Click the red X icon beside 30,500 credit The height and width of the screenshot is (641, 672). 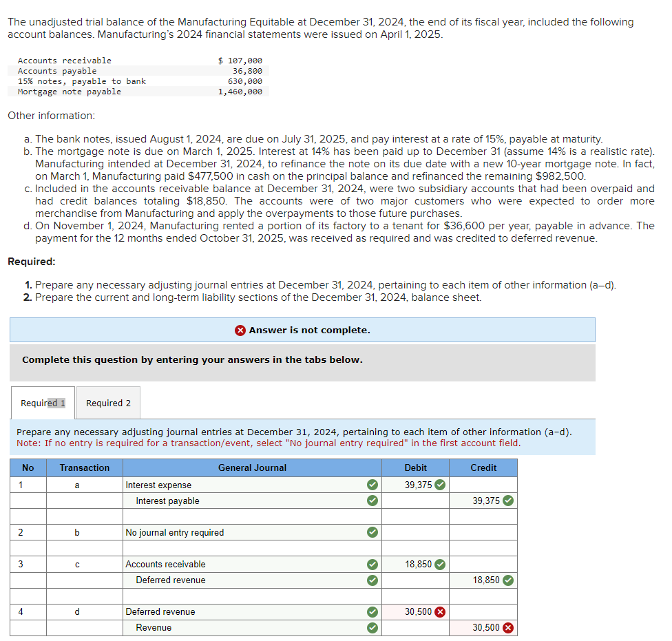pyautogui.click(x=508, y=628)
